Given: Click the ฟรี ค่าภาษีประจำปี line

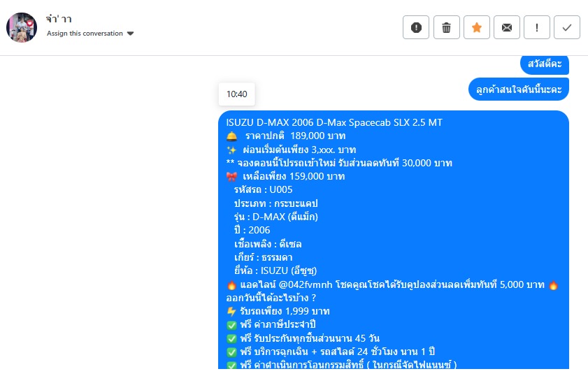Looking at the screenshot, I should point(271,324).
